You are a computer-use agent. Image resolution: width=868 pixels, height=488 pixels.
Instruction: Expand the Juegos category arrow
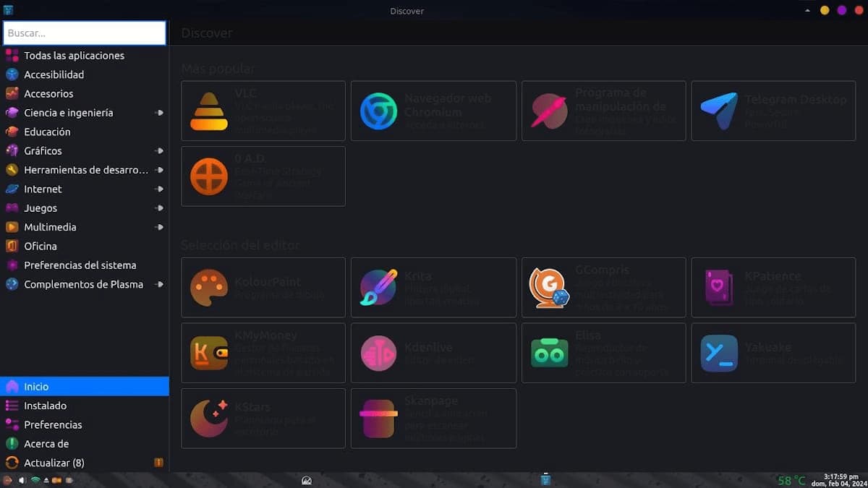pos(159,208)
